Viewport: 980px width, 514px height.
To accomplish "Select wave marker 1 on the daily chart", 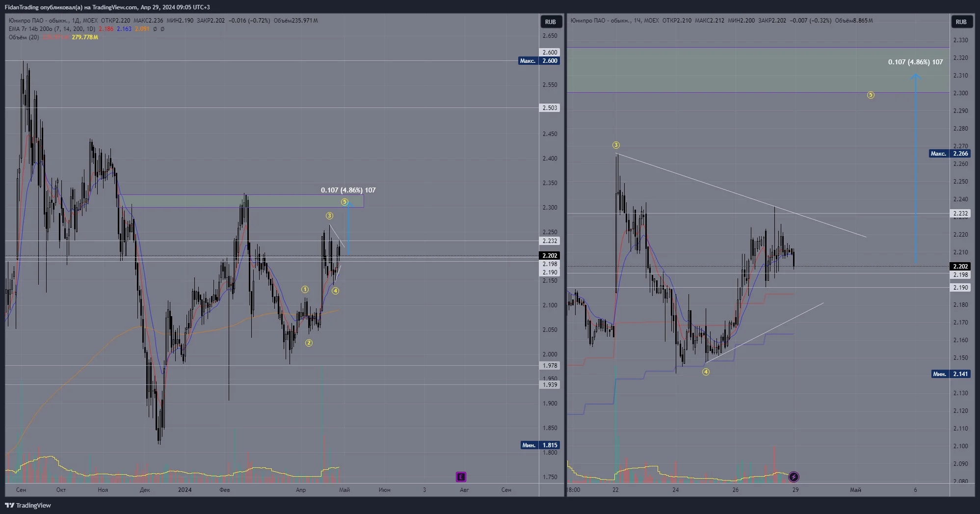I will point(305,289).
